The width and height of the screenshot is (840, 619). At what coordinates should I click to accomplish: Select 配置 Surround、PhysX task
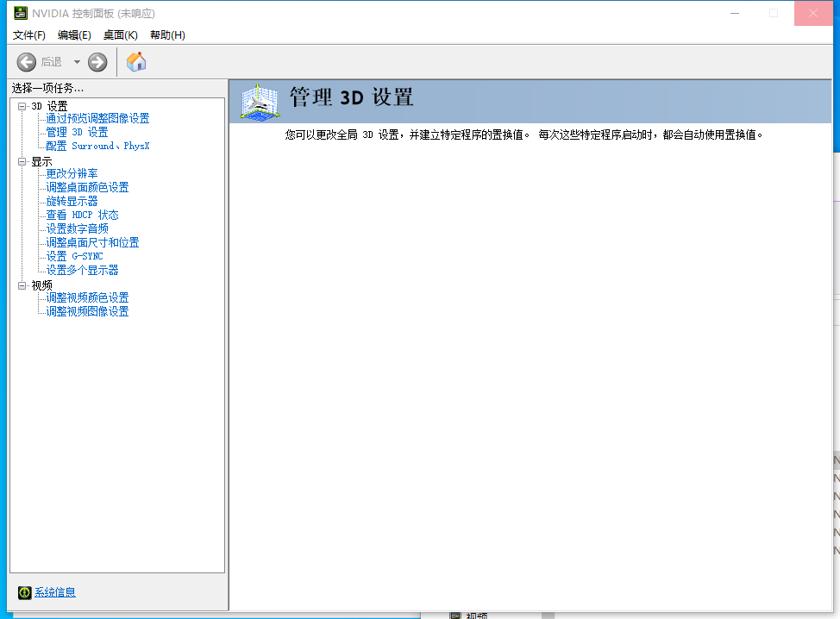tap(97, 147)
